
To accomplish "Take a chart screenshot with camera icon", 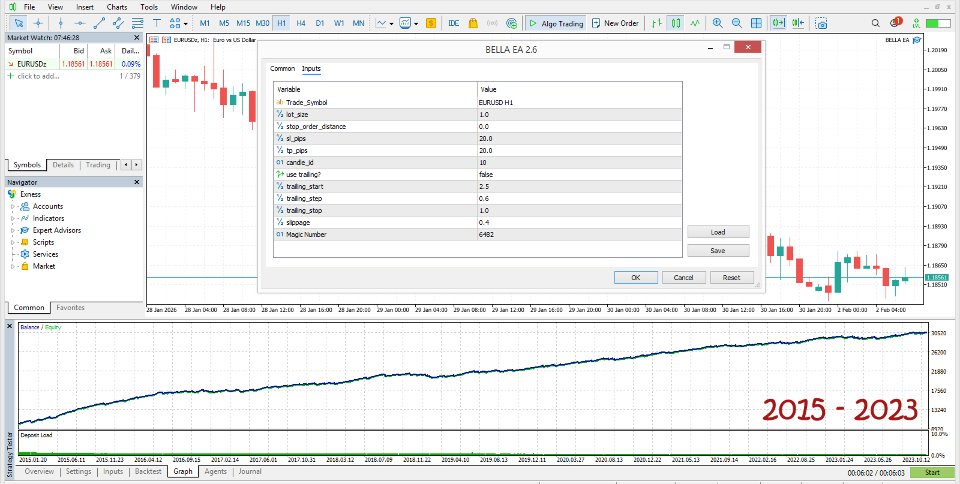I will [821, 23].
